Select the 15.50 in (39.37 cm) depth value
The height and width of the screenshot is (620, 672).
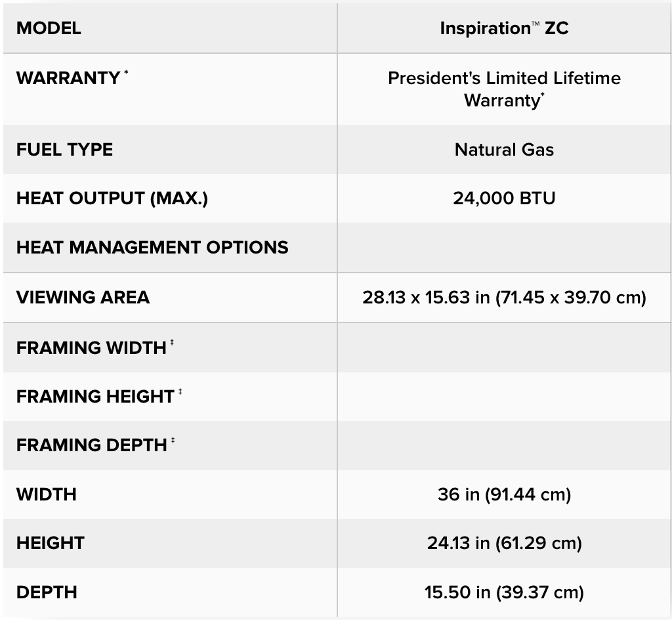[504, 592]
